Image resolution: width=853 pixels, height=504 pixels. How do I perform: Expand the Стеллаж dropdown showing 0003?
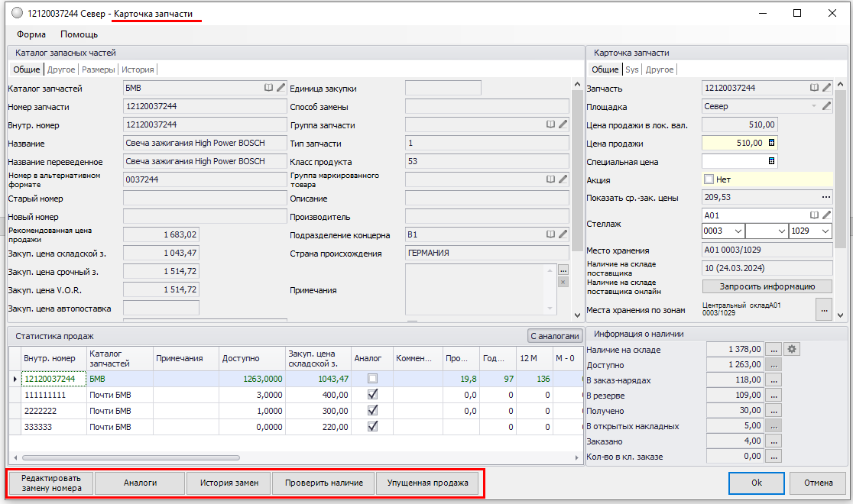click(738, 231)
